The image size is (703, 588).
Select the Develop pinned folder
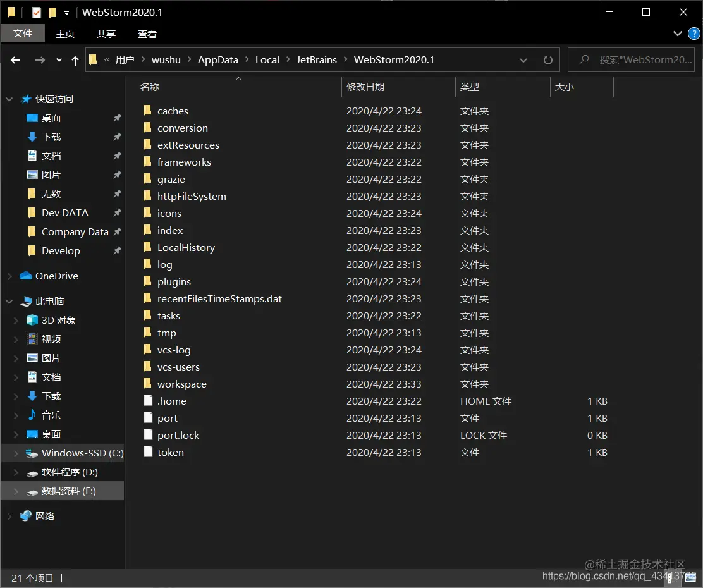click(61, 251)
